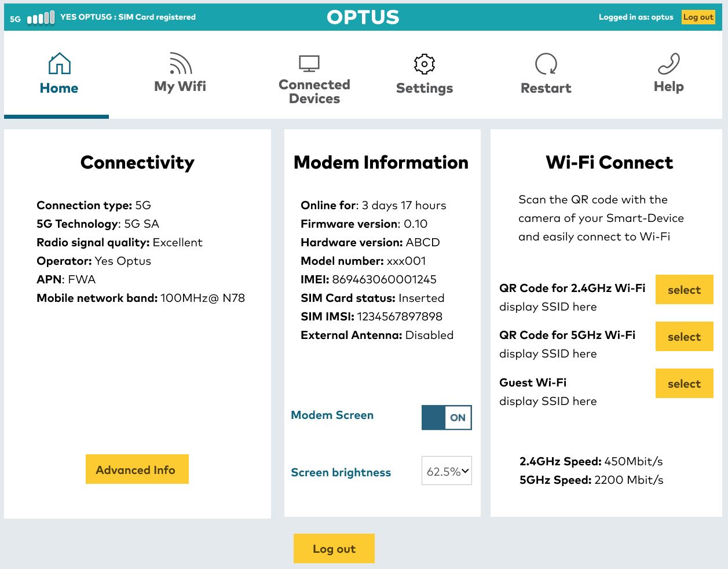
Task: Click the Modem Information heading
Action: pyautogui.click(x=381, y=163)
